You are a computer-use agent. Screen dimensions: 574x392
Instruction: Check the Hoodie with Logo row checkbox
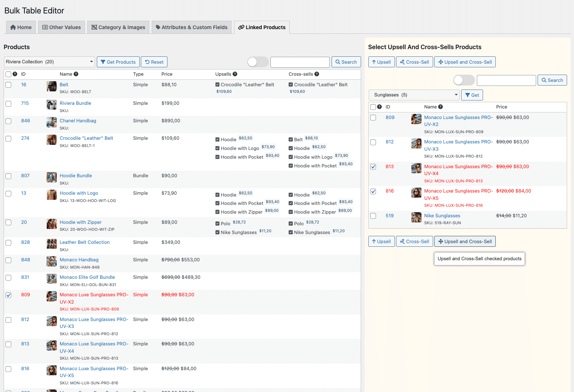(8, 194)
